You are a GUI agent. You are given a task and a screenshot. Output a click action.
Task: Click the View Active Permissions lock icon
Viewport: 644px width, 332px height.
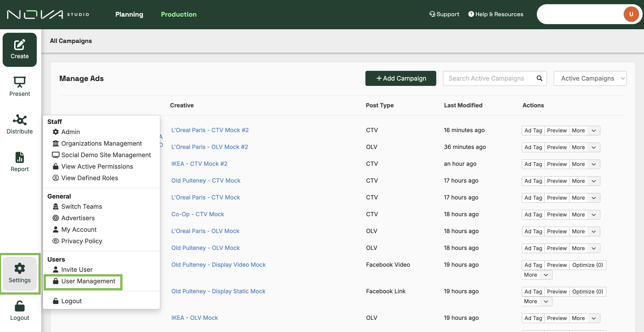(56, 166)
